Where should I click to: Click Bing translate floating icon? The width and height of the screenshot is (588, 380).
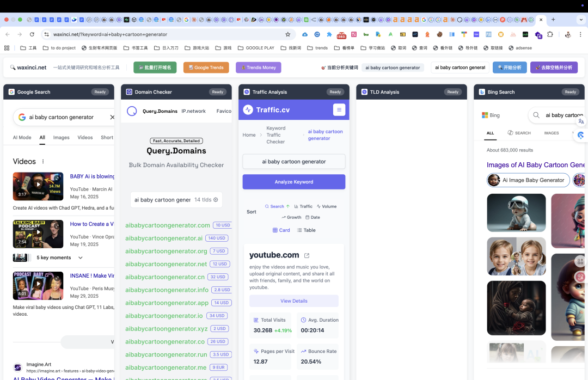click(x=581, y=121)
